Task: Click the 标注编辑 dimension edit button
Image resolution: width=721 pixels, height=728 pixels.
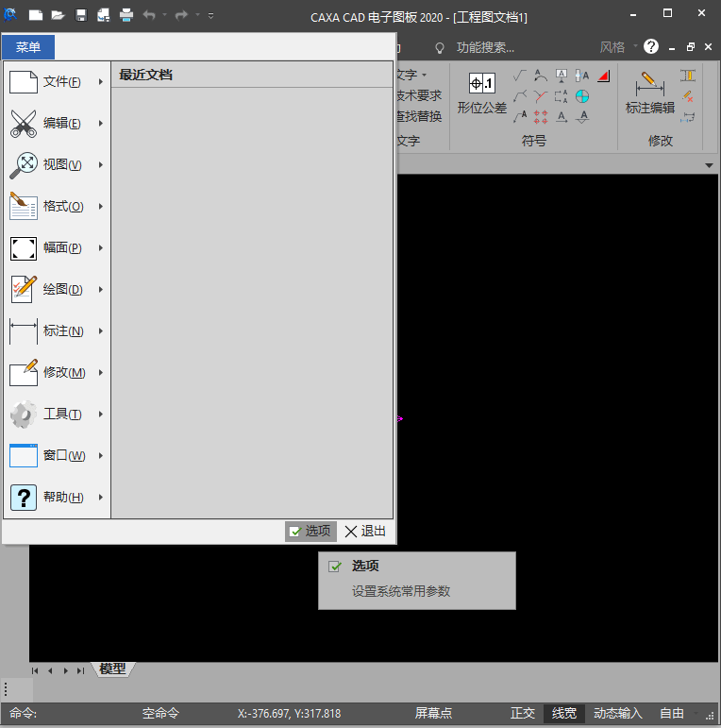Action: coord(650,93)
